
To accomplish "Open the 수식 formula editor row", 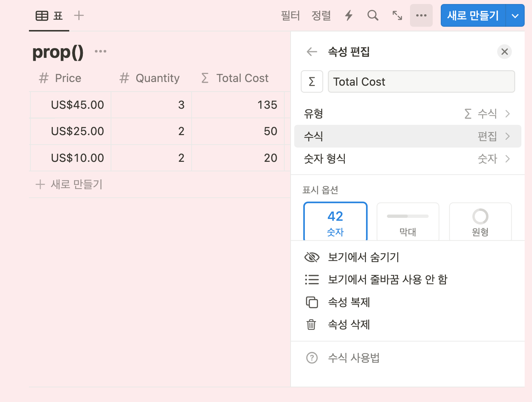I will pos(408,136).
